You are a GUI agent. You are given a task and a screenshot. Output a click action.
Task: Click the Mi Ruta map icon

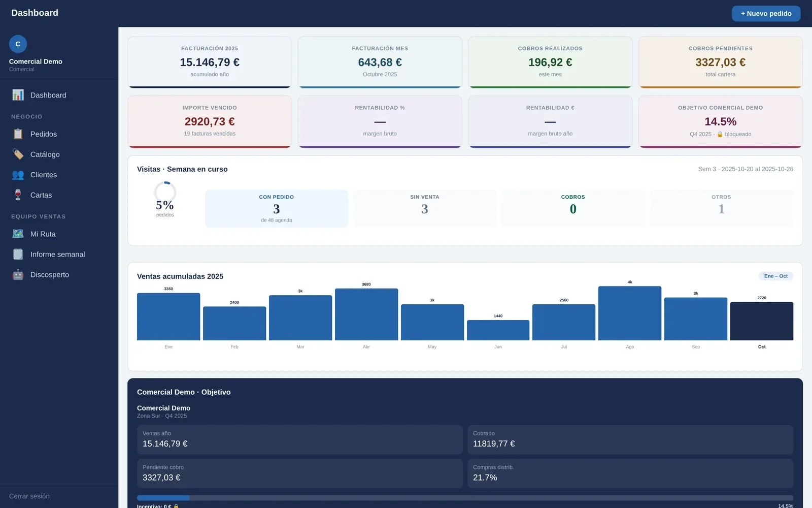(18, 234)
